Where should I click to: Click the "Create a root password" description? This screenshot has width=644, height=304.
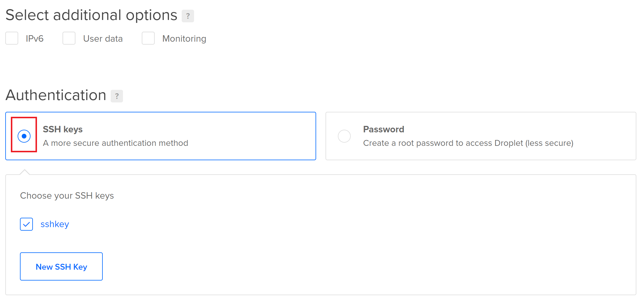pos(468,143)
